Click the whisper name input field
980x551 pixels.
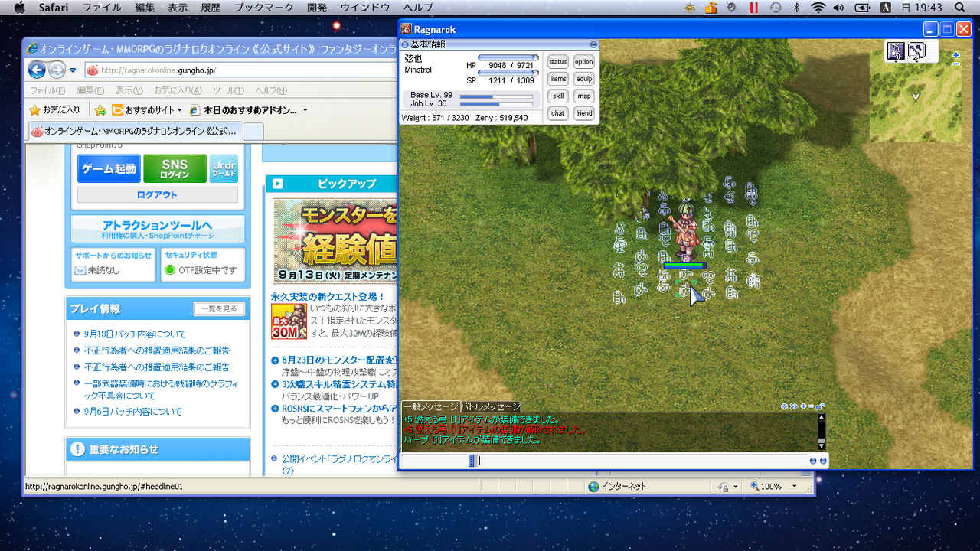[x=435, y=461]
